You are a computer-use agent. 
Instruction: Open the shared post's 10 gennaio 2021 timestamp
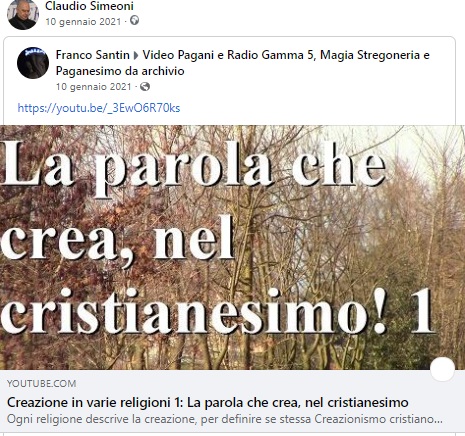click(94, 87)
